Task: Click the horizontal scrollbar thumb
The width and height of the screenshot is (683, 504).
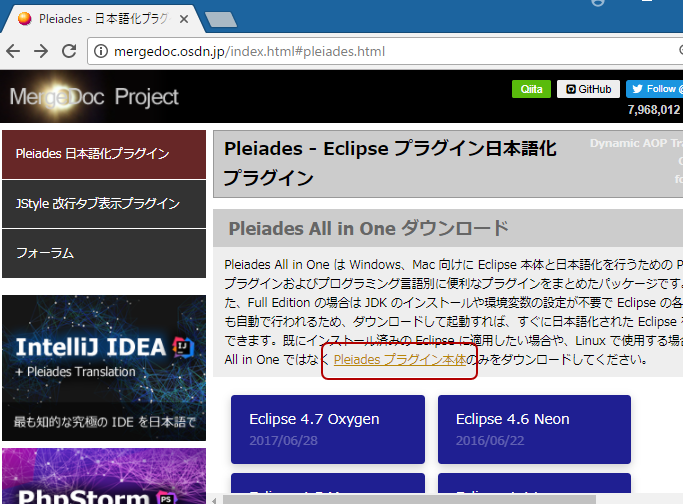Action: [409, 500]
